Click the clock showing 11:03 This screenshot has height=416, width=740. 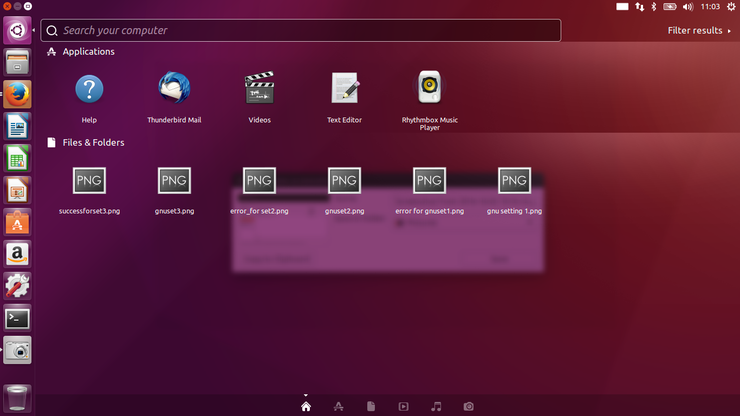[710, 7]
